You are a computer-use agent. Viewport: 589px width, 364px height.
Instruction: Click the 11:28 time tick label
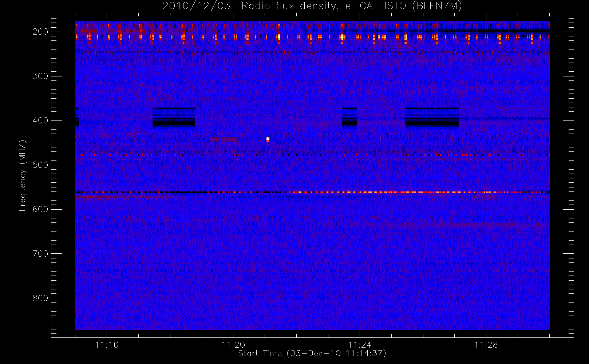tap(486, 345)
